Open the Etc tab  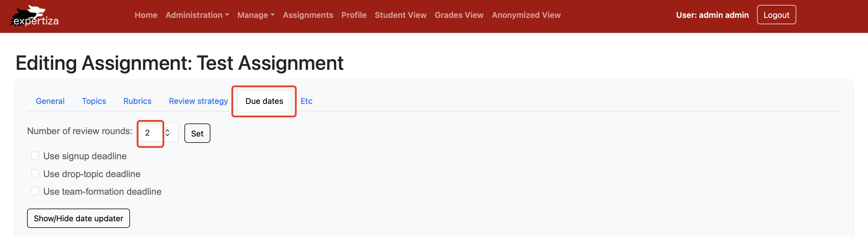click(x=306, y=101)
